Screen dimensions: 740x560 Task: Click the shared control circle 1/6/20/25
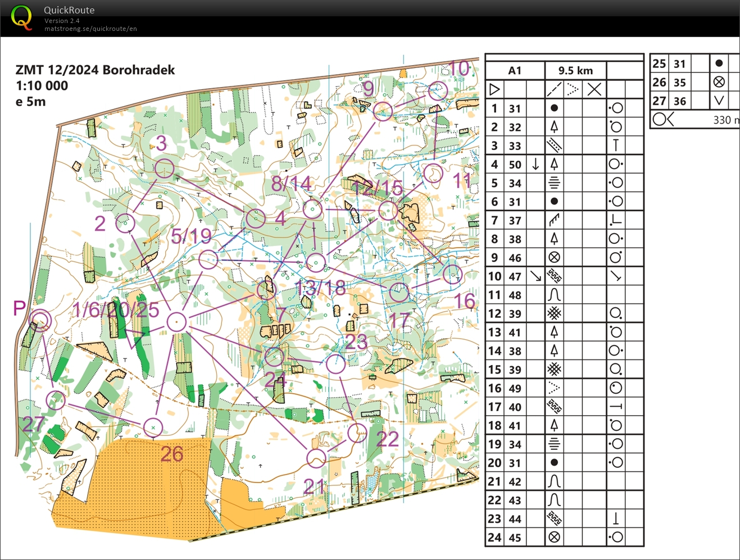176,322
